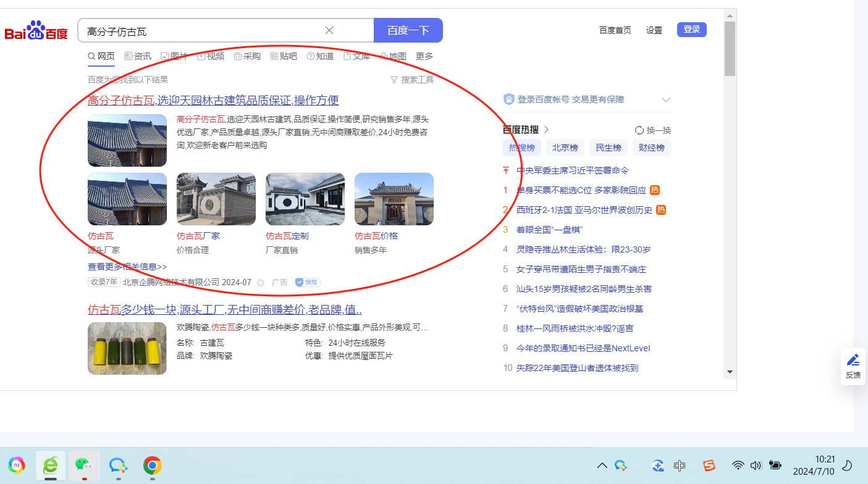868x484 pixels.
Task: Click the 登录 login button
Action: (x=691, y=30)
